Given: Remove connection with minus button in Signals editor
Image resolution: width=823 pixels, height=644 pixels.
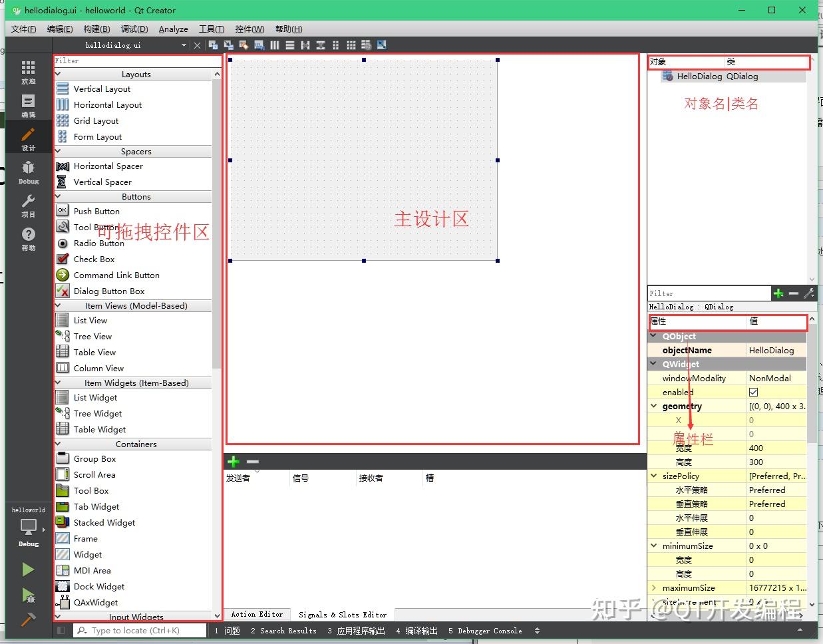Looking at the screenshot, I should 251,460.
